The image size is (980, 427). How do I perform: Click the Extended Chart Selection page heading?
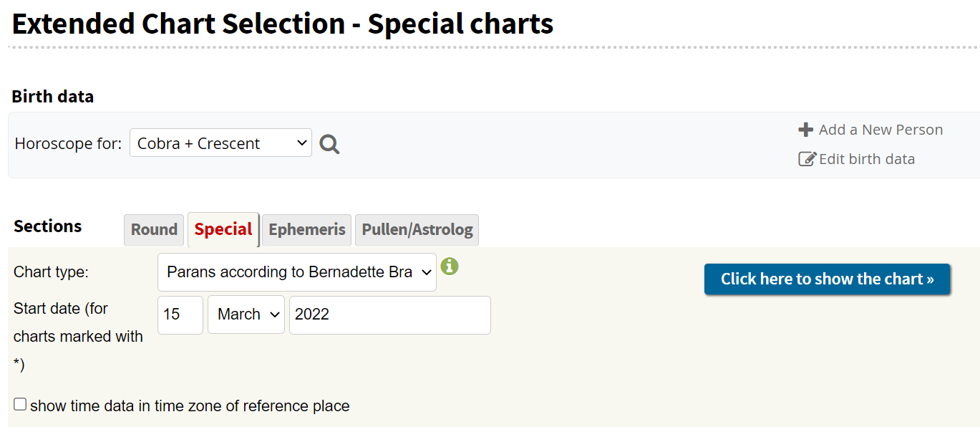point(283,24)
